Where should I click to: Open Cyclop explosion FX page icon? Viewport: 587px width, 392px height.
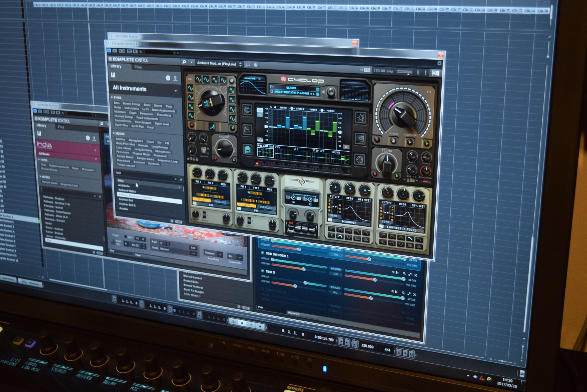pyautogui.click(x=360, y=118)
